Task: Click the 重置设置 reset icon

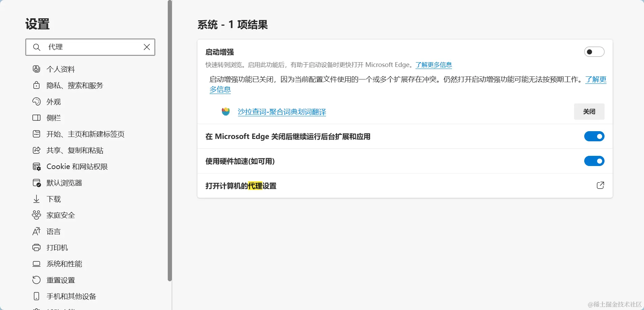Action: (x=36, y=280)
